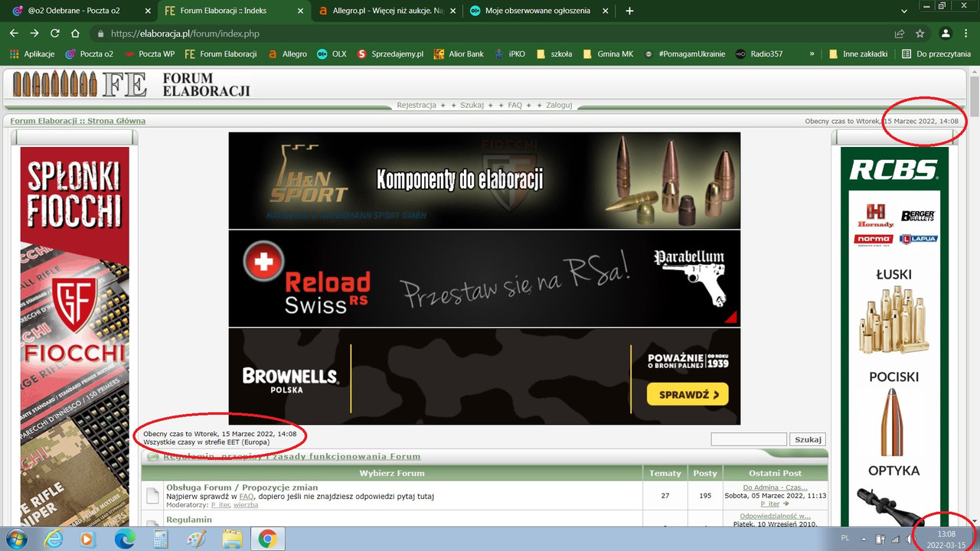Open the Poczta o2 bookmark
980x551 pixels.
89,54
